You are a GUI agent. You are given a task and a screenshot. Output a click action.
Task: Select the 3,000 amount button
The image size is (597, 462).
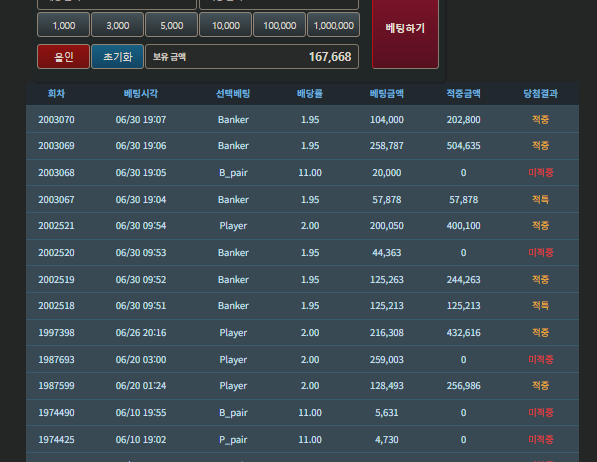click(x=118, y=25)
